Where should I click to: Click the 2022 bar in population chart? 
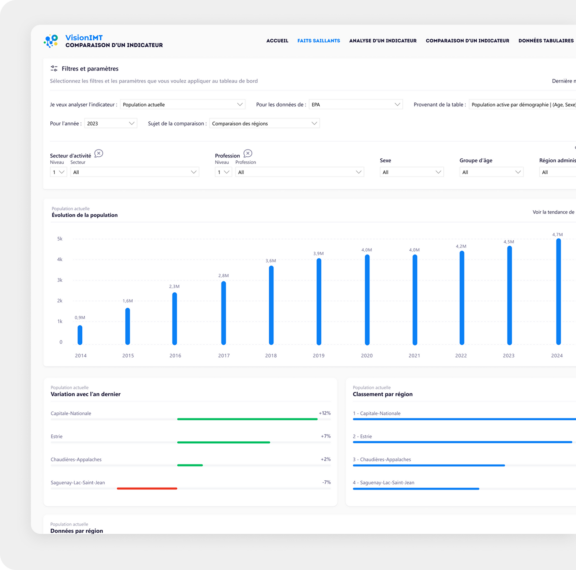click(x=462, y=298)
